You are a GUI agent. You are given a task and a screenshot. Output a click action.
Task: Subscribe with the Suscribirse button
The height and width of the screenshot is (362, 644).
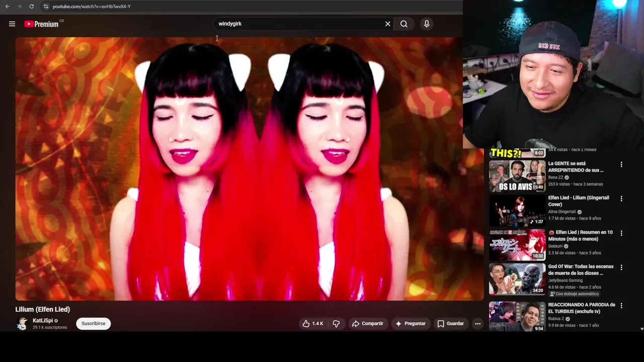tap(94, 324)
